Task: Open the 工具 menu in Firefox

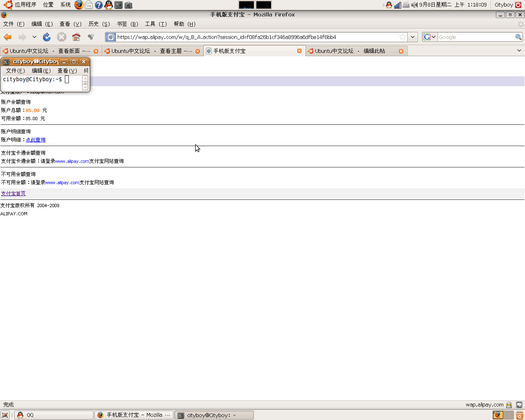Action: coord(156,24)
